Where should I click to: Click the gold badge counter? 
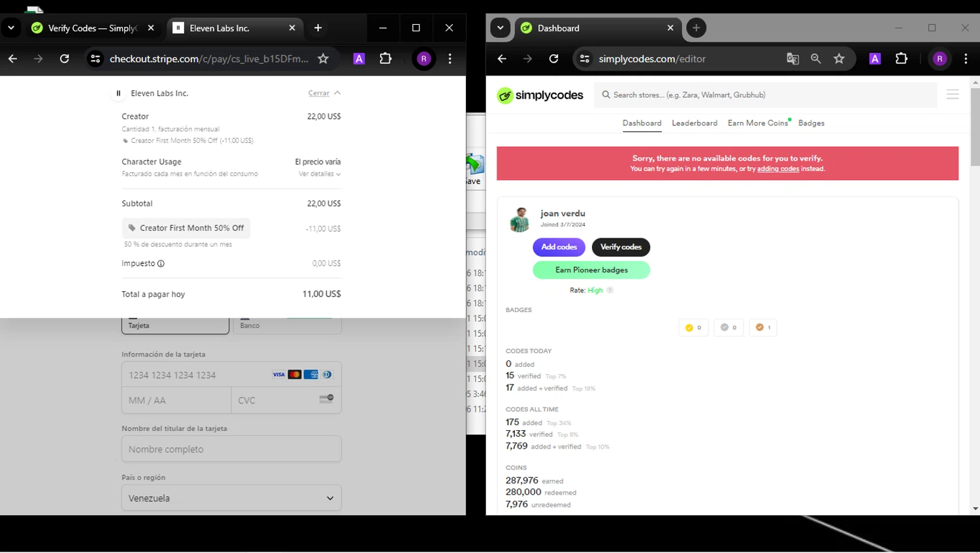(x=693, y=328)
